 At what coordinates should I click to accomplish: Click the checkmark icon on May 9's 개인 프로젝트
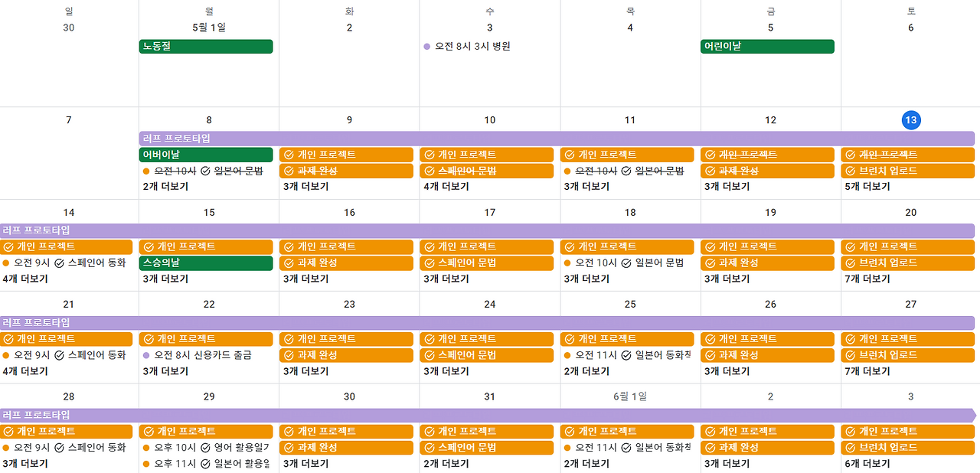288,154
